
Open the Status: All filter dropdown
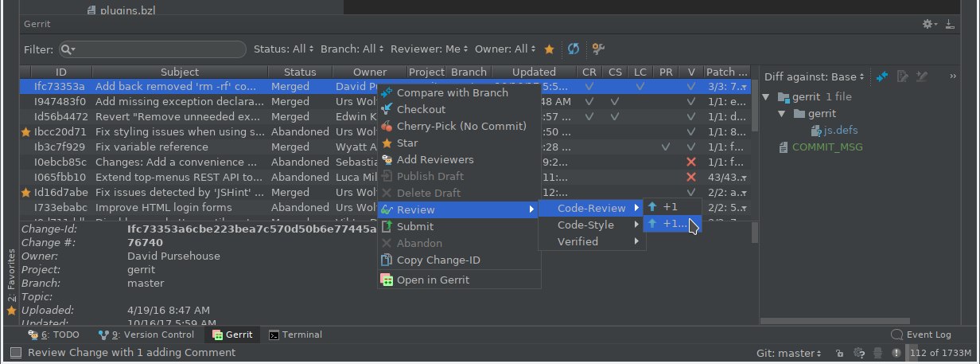(283, 49)
